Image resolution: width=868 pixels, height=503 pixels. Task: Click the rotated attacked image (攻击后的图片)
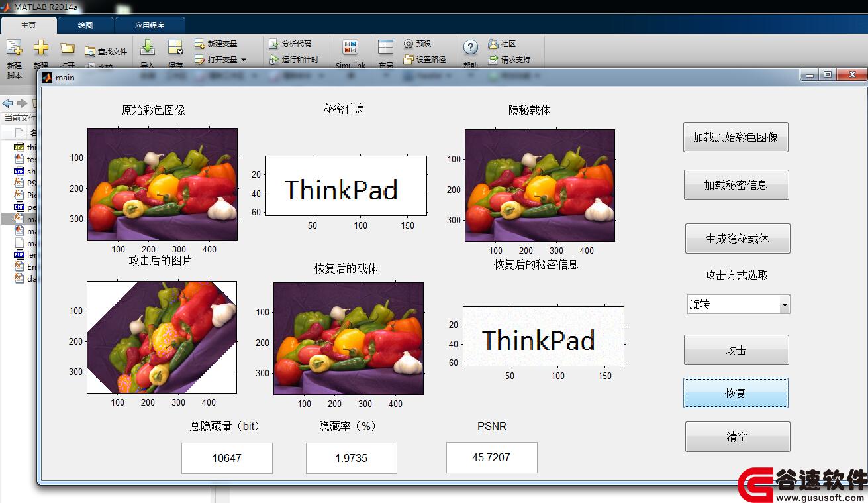(162, 337)
